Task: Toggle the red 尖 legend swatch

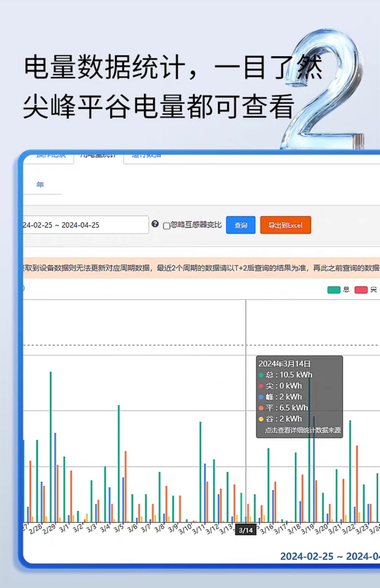Action: pyautogui.click(x=361, y=290)
